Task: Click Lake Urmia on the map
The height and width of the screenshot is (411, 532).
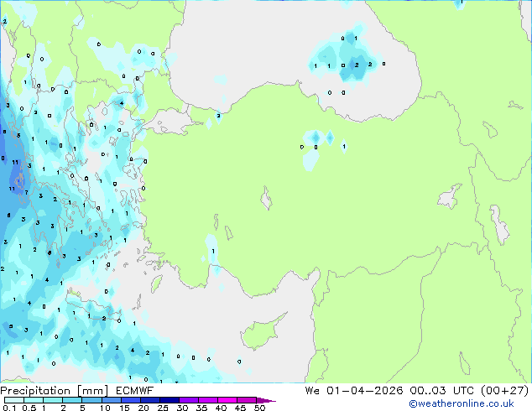Action: [499, 224]
